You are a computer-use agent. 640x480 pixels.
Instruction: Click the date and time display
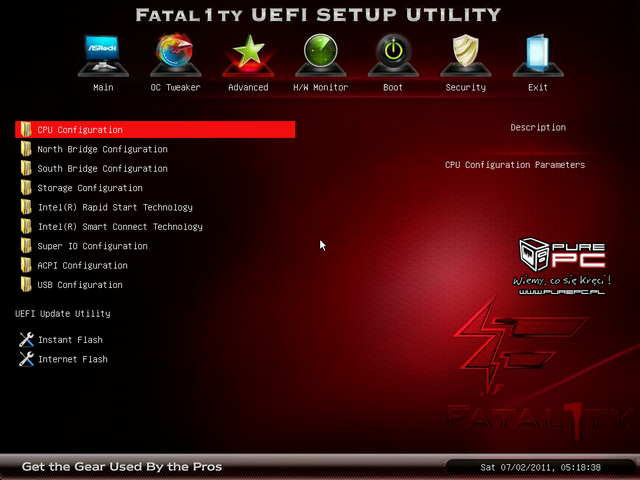click(540, 467)
